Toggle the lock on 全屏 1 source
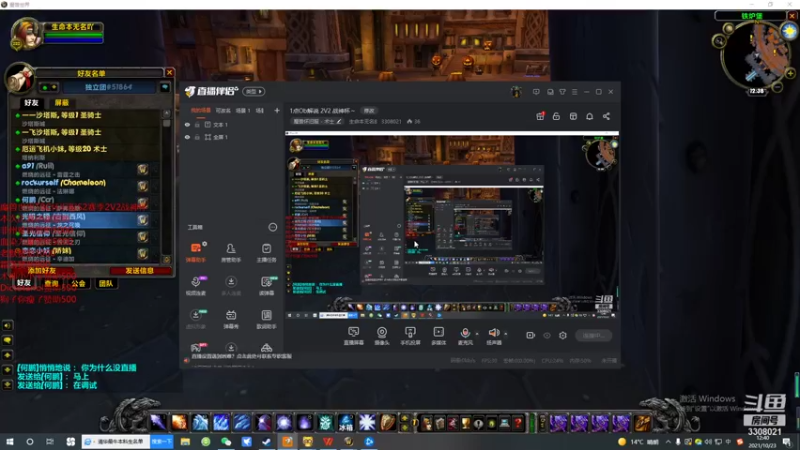The height and width of the screenshot is (450, 800). point(197,137)
